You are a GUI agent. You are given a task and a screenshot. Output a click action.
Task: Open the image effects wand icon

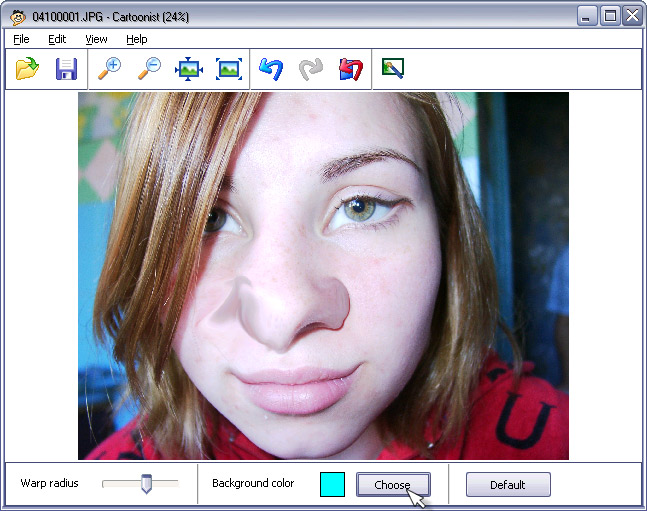pyautogui.click(x=393, y=68)
